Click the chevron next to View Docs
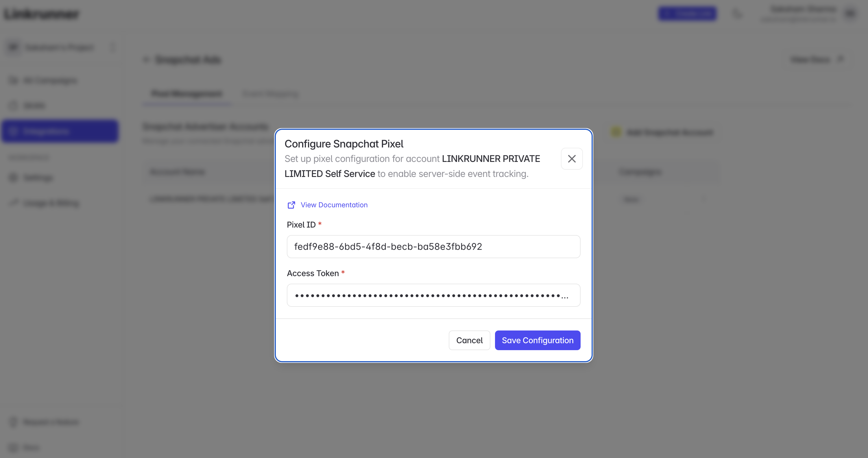This screenshot has height=458, width=868. click(x=840, y=59)
